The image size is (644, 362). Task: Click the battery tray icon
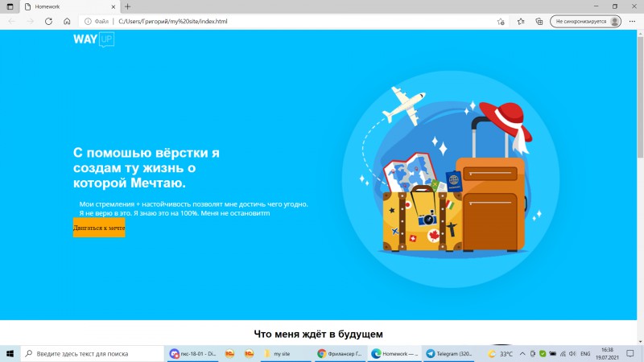point(553,353)
